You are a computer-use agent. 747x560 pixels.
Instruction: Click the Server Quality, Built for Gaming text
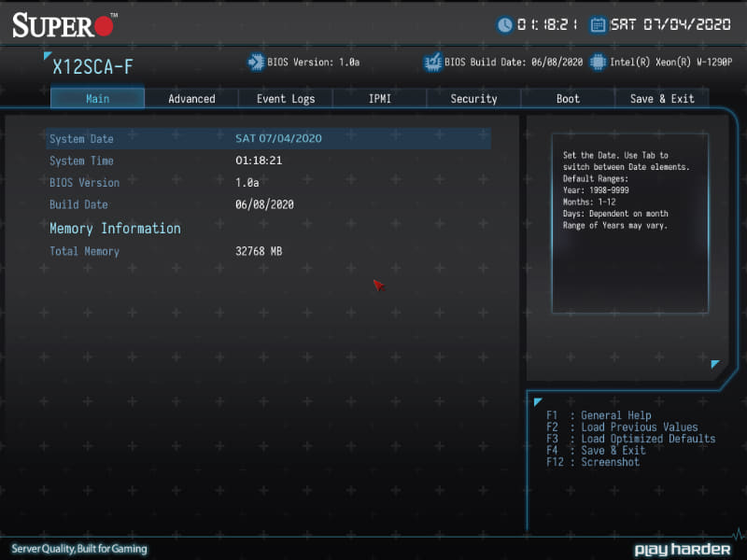[77, 550]
